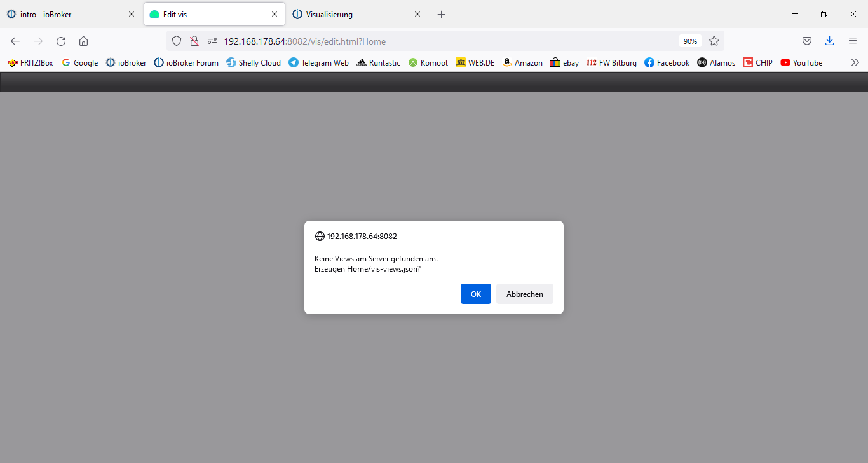Close the Edit vis tab

click(x=275, y=14)
